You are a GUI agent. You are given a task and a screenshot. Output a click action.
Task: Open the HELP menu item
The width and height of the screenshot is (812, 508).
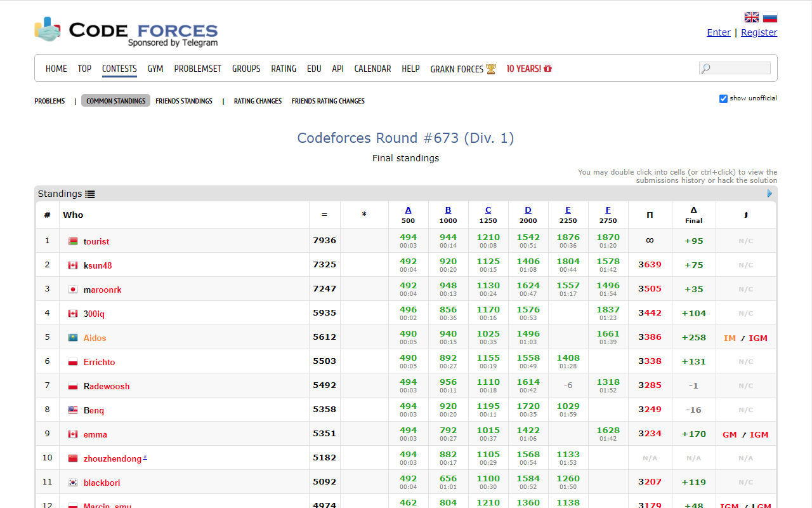[410, 69]
